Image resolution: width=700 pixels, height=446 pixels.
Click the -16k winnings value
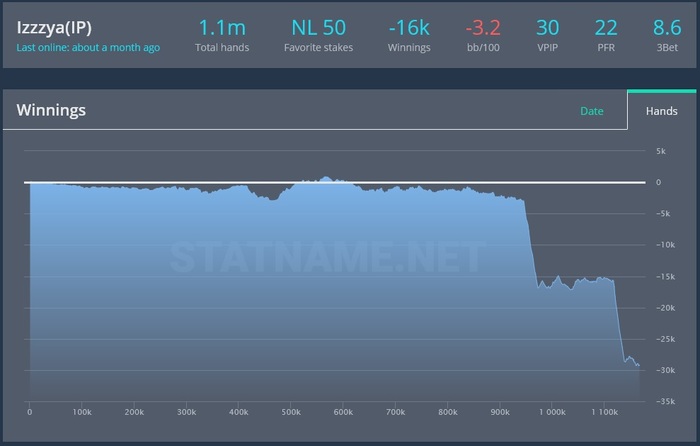pos(409,28)
